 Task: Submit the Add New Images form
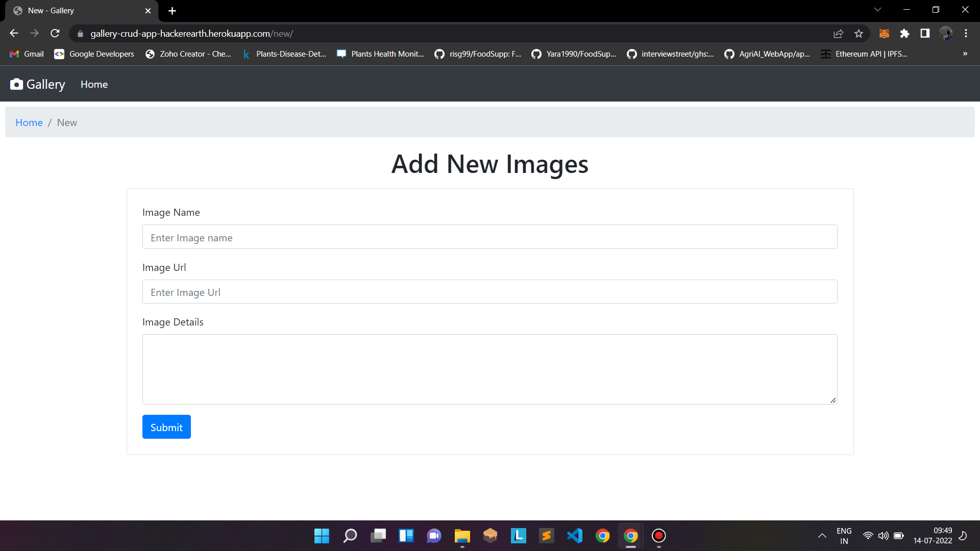click(x=166, y=427)
